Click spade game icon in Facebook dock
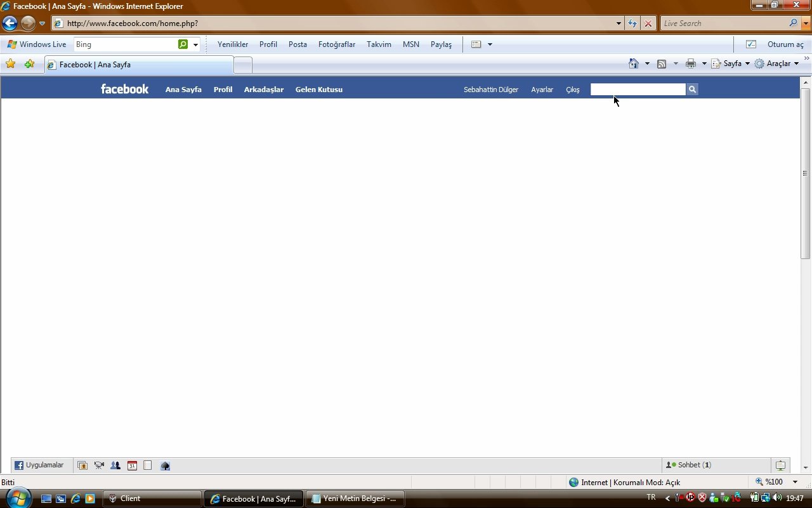 [x=165, y=465]
